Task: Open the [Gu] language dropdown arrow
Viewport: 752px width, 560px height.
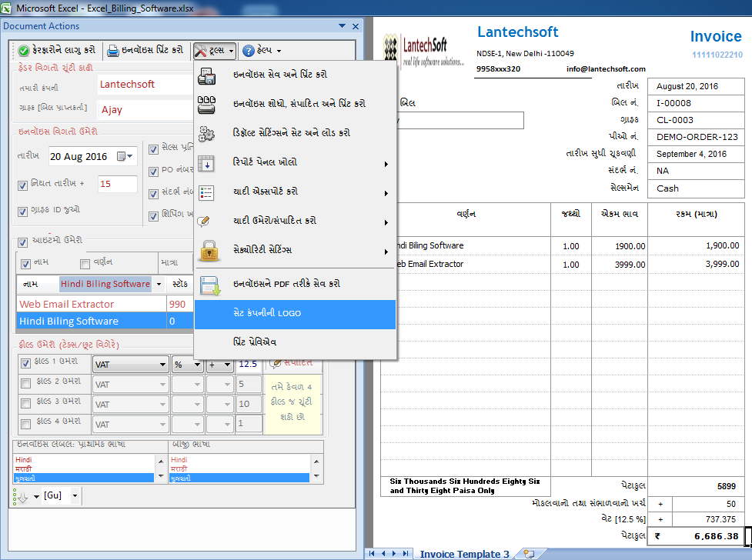Action: (75, 495)
